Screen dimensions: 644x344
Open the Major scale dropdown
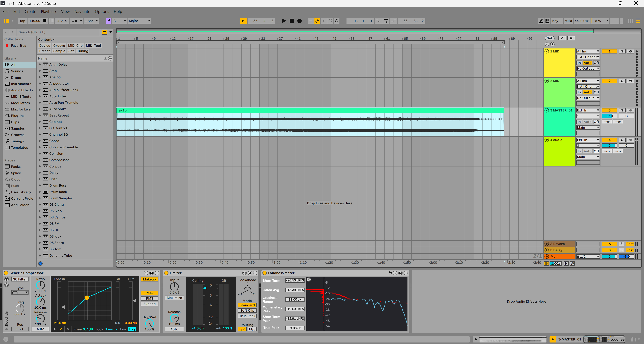[139, 21]
